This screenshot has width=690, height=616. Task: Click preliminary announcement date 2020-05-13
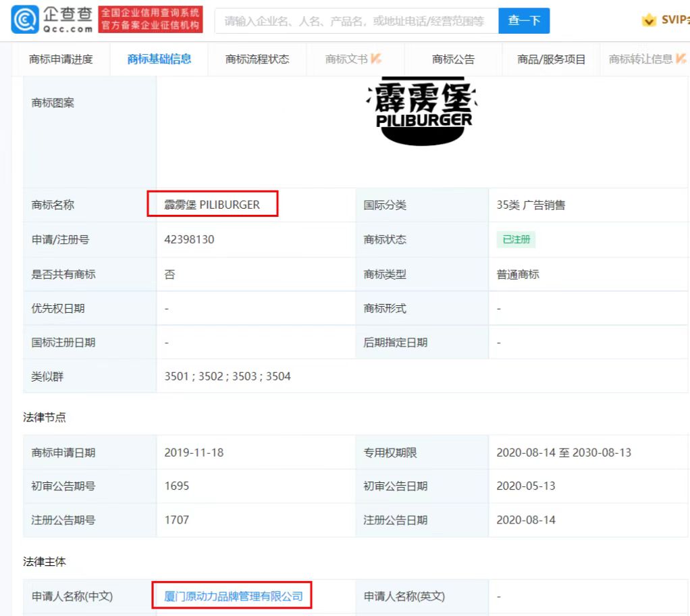[526, 486]
